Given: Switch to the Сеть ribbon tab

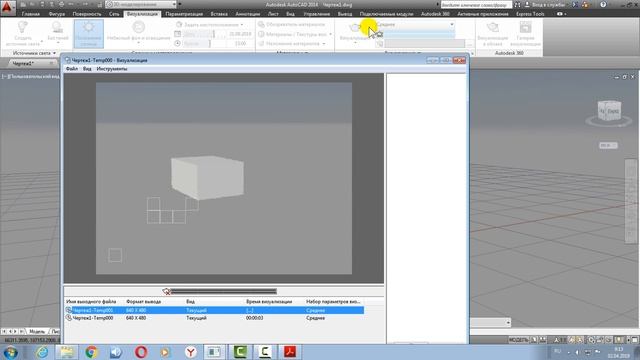Looking at the screenshot, I should 114,14.
